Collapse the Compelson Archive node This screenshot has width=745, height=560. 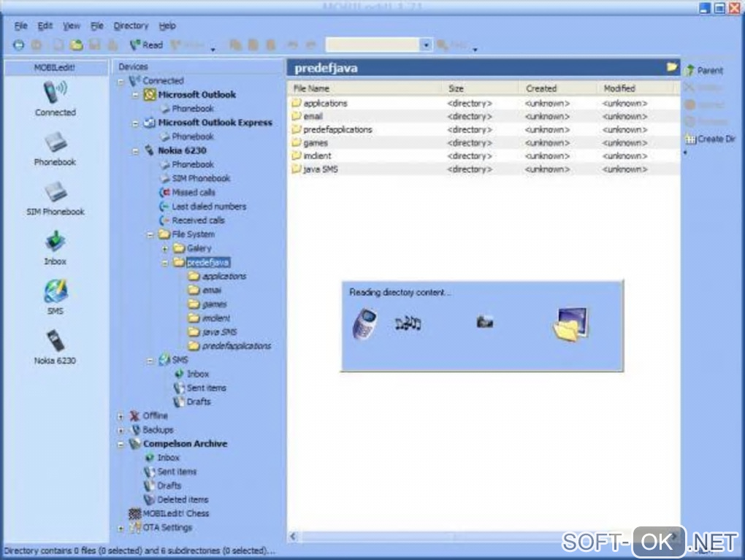[x=121, y=445]
